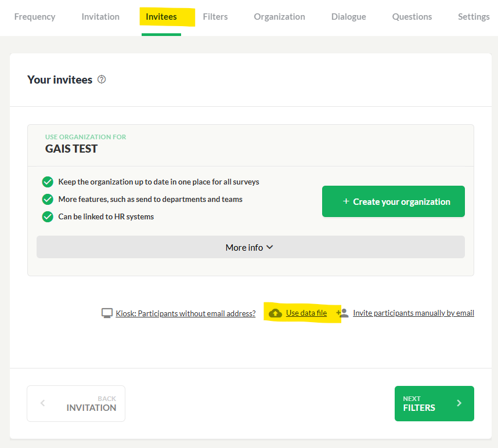Open the Filters tab
This screenshot has height=448, width=498.
click(x=215, y=16)
